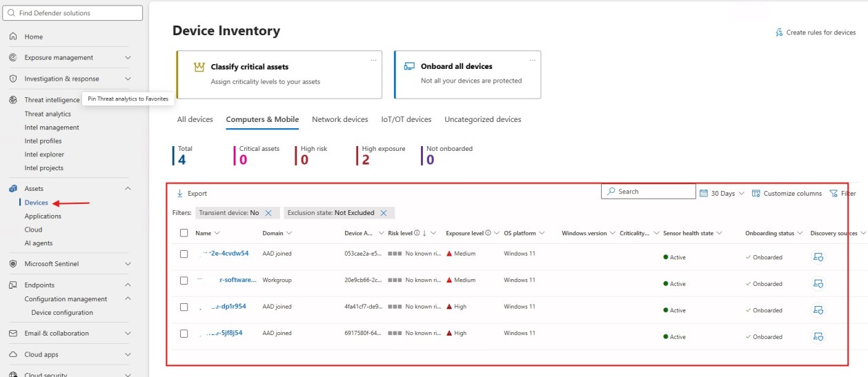Open Applications under Assets

coord(43,216)
